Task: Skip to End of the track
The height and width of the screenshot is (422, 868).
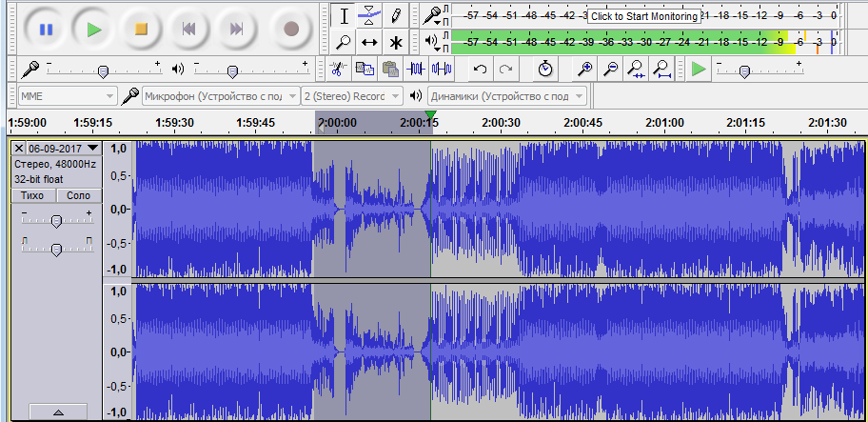Action: click(237, 29)
